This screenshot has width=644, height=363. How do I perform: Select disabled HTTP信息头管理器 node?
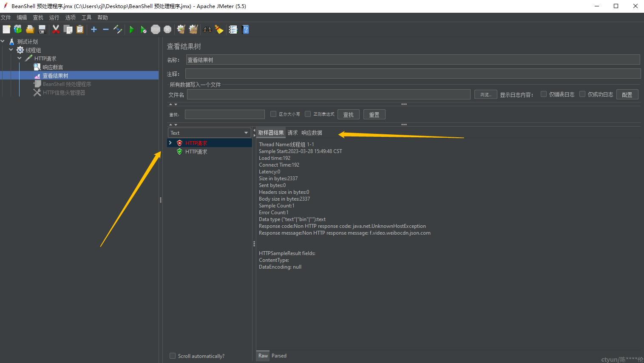click(x=64, y=93)
